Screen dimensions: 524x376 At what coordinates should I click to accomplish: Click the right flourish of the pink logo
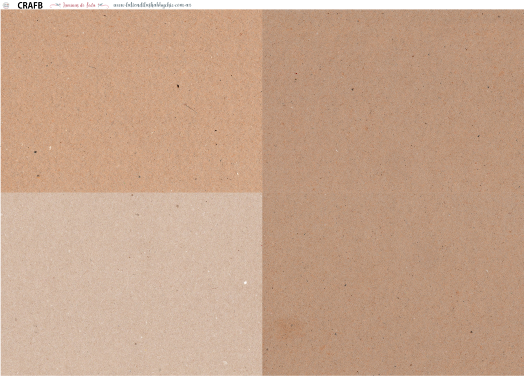tap(103, 6)
